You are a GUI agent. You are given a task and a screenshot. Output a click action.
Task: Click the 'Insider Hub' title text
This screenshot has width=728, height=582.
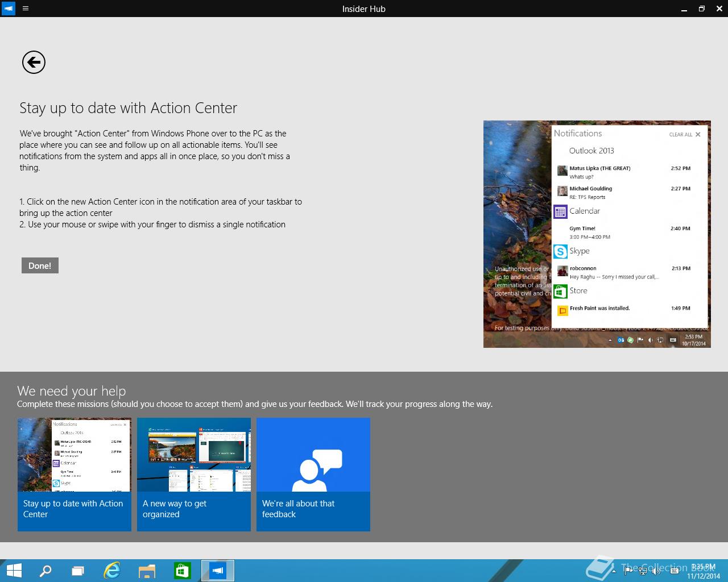[x=364, y=9]
